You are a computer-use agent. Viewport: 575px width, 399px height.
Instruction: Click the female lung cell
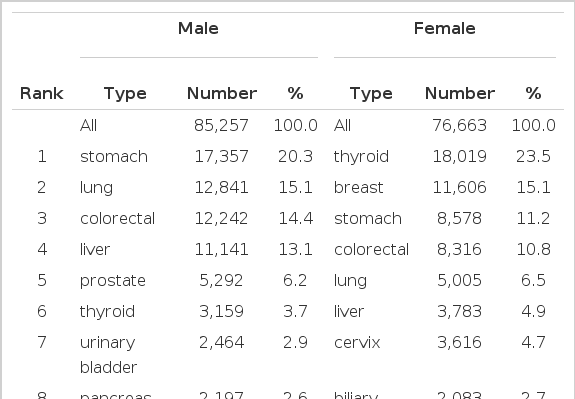(x=350, y=281)
